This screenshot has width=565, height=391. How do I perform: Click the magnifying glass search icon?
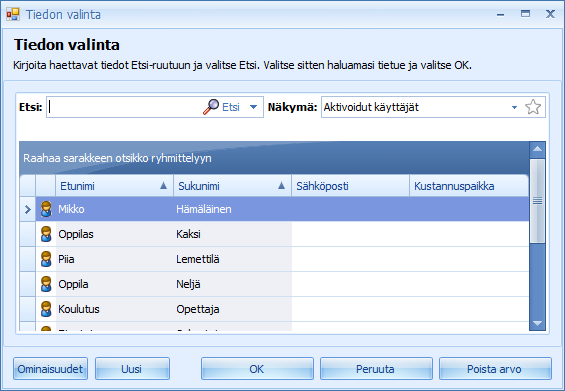click(x=211, y=107)
